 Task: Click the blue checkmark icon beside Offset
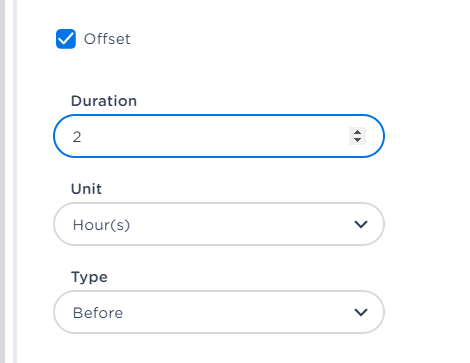66,39
